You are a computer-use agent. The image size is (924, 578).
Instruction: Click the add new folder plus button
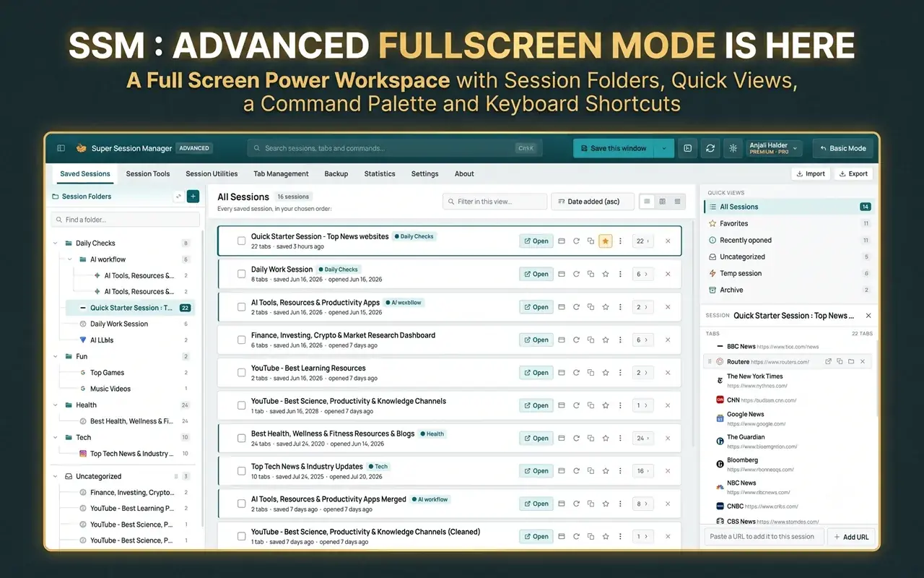pos(193,196)
